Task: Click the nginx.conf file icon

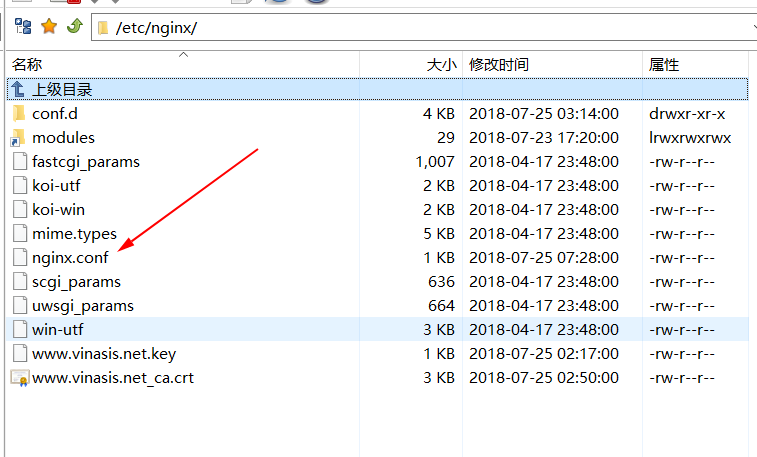Action: coord(19,257)
